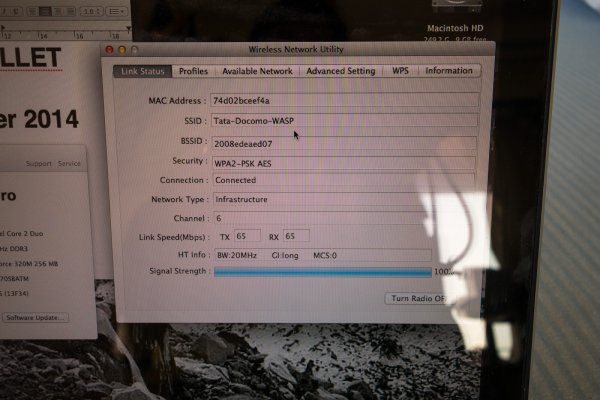Click the Wireless Network Utility window title

[x=296, y=49]
